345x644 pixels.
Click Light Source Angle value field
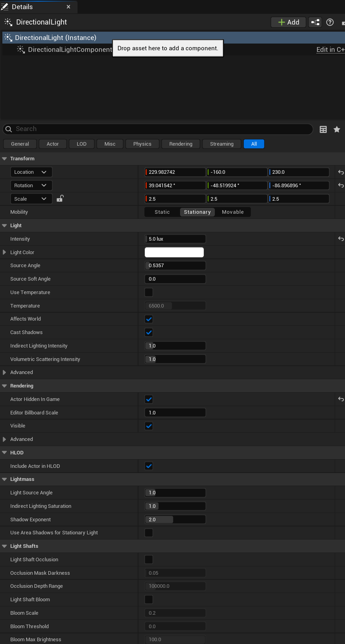pos(175,493)
